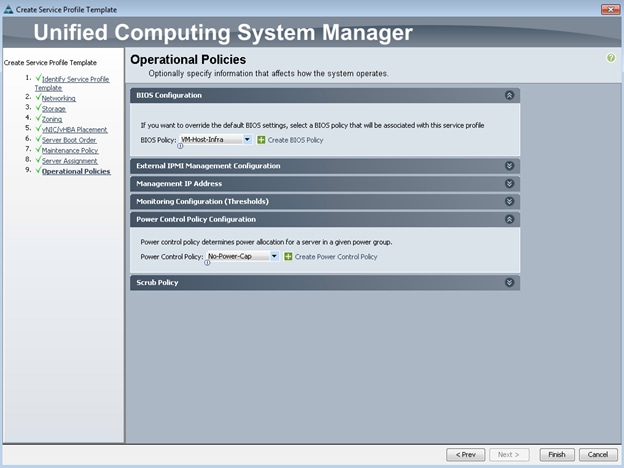Click the 'Create Service Profile Template' sidebar heading
624x468 pixels.
coord(50,62)
